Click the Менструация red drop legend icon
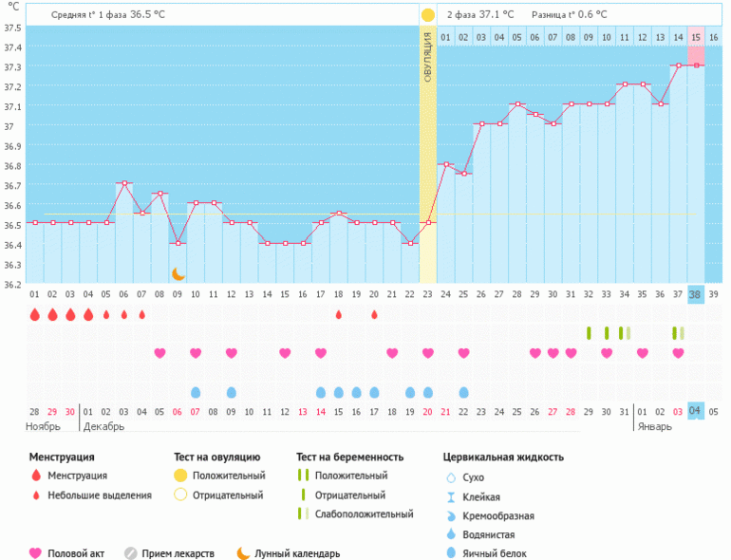The image size is (731, 560). 36,476
